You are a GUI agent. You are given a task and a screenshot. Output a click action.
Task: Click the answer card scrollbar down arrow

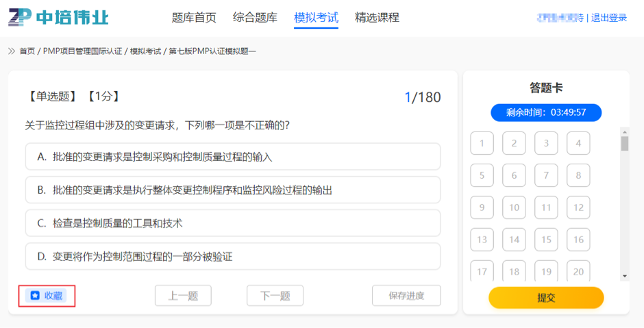click(x=624, y=275)
